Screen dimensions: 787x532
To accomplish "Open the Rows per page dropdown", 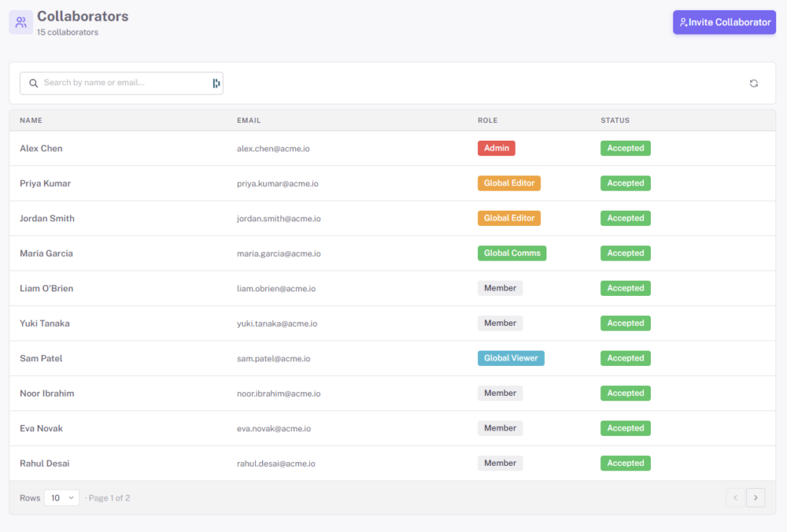I will click(x=61, y=497).
